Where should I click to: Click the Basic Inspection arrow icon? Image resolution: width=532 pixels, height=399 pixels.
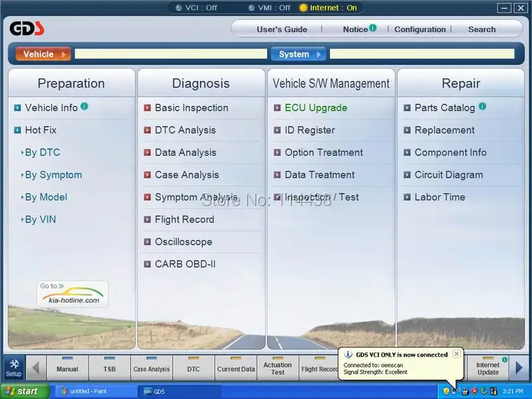[x=147, y=108]
